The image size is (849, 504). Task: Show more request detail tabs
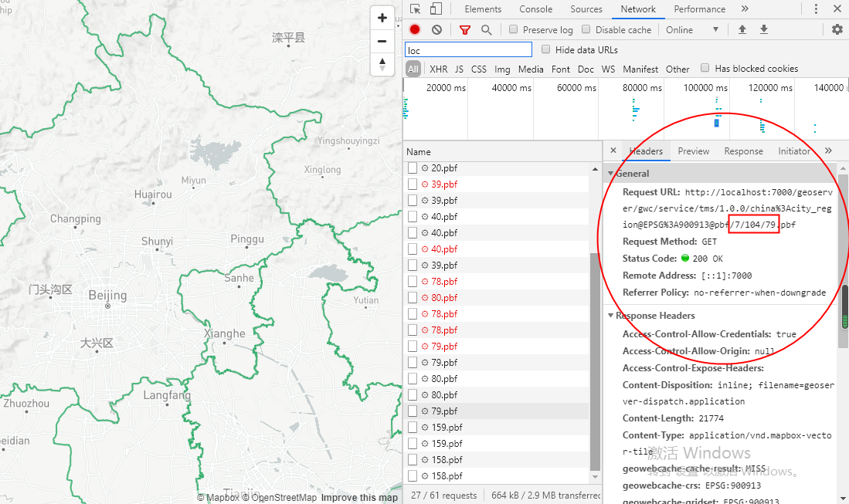pos(828,151)
